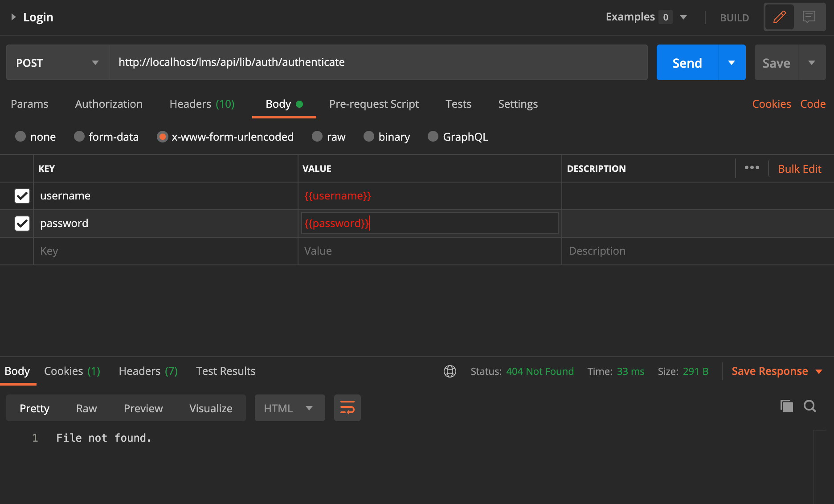This screenshot has width=834, height=504.
Task: Open the comments icon panel
Action: click(x=809, y=17)
